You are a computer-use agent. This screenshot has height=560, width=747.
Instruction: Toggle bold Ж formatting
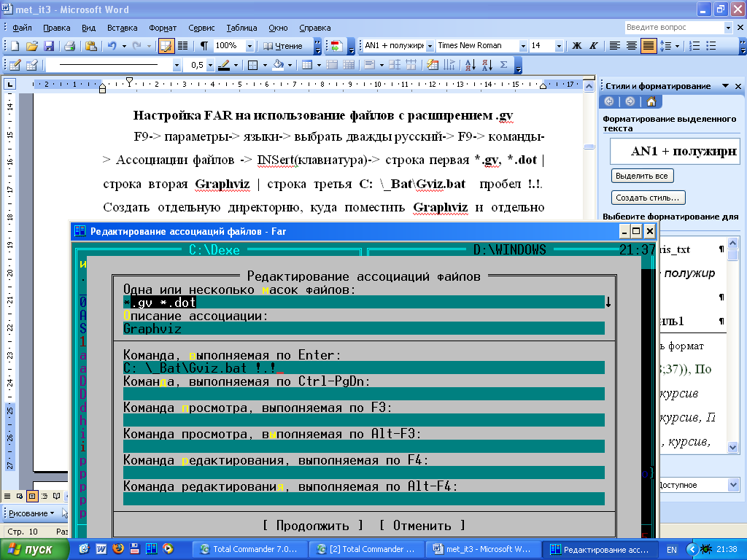pos(577,46)
